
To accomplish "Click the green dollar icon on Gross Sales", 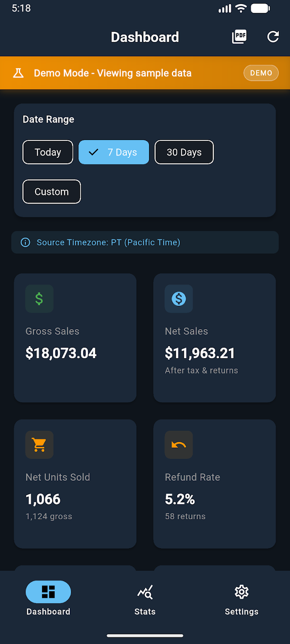I will click(x=39, y=299).
